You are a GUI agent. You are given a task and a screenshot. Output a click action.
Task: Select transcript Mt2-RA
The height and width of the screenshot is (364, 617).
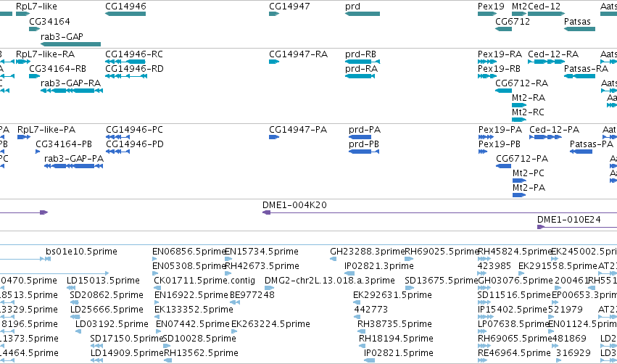tap(519, 105)
